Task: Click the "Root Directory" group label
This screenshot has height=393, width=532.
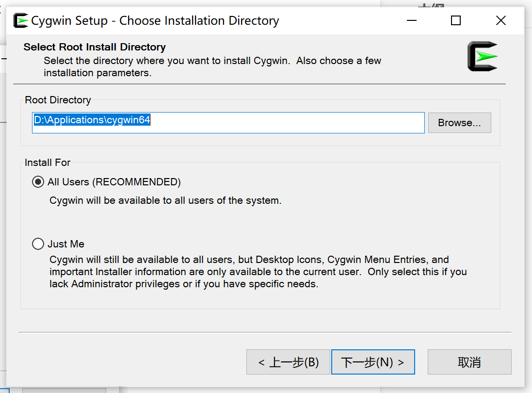Action: point(58,100)
